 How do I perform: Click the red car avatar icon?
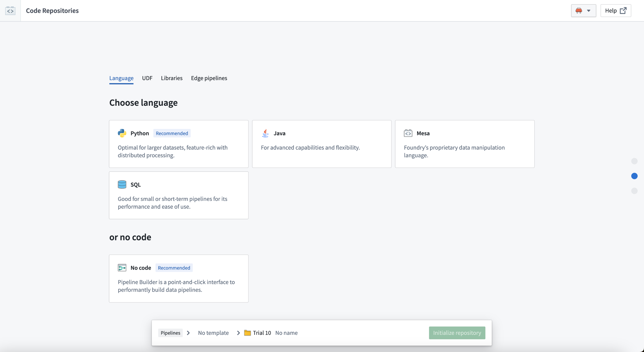click(x=579, y=11)
